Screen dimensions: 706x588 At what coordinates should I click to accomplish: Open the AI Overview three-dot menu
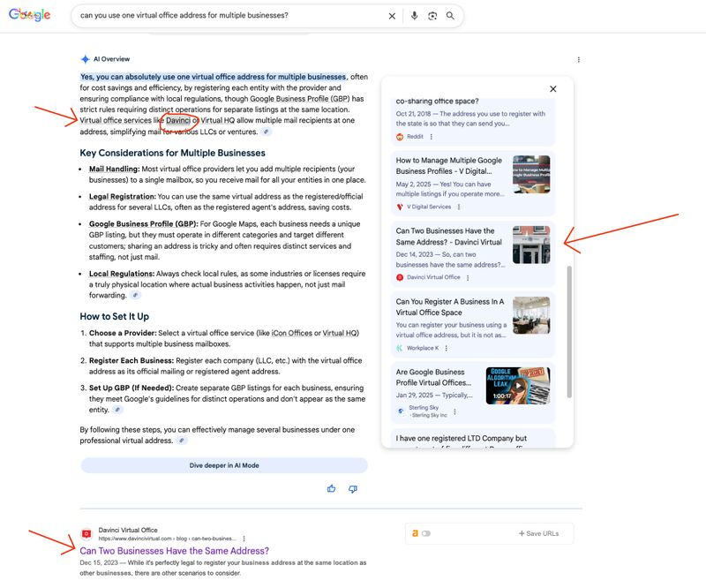pos(579,59)
